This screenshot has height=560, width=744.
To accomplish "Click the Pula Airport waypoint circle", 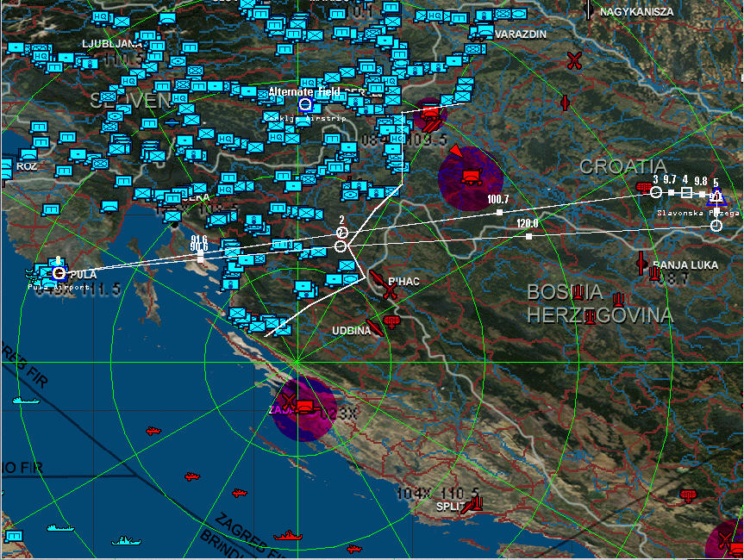I will [x=59, y=273].
